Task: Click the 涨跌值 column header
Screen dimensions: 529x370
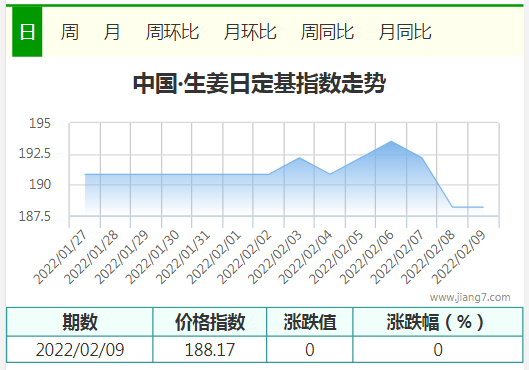Action: pos(310,322)
